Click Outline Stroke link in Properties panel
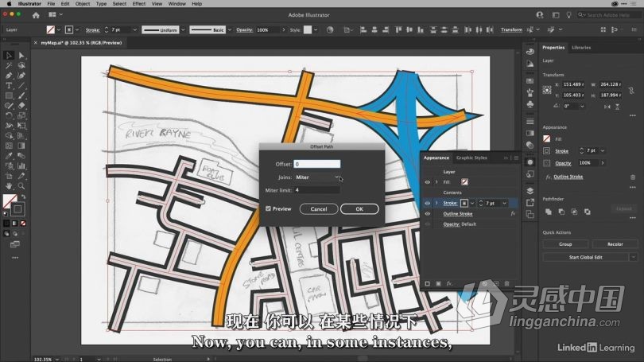 pos(568,177)
